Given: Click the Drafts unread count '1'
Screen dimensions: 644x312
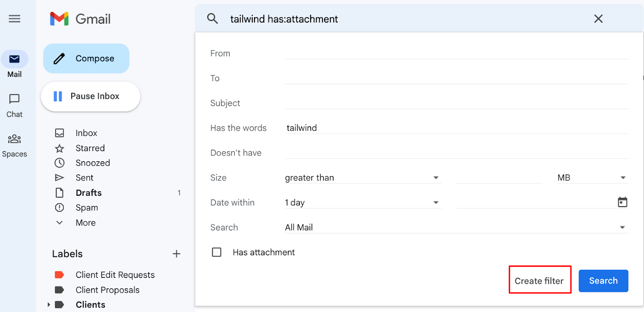Looking at the screenshot, I should click(x=179, y=193).
